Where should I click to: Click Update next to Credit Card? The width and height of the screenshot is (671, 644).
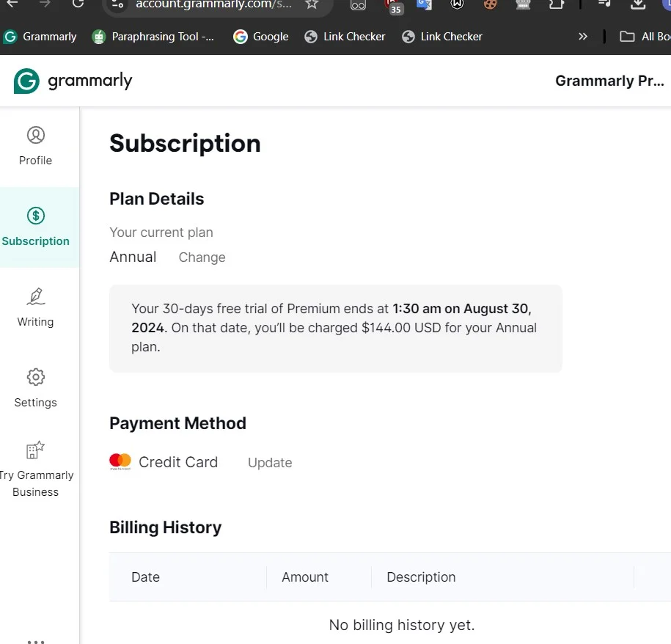tap(270, 463)
